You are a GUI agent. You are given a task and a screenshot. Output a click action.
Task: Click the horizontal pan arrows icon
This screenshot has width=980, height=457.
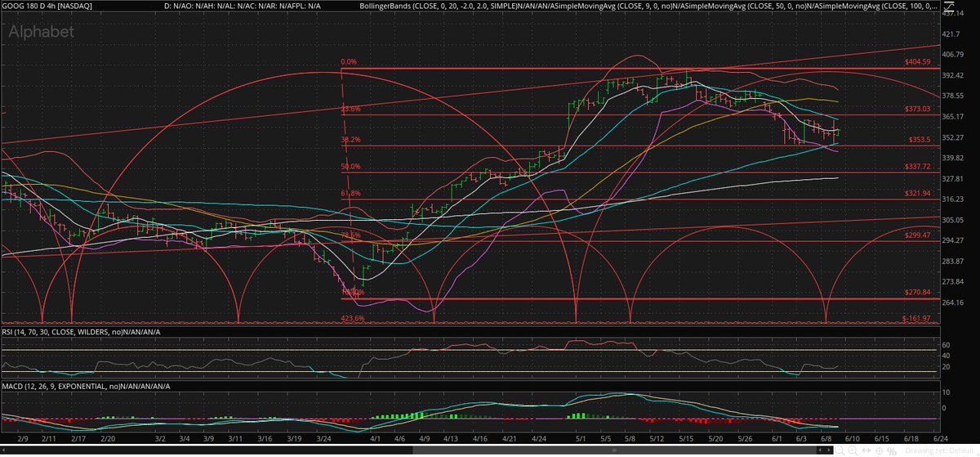[866, 450]
